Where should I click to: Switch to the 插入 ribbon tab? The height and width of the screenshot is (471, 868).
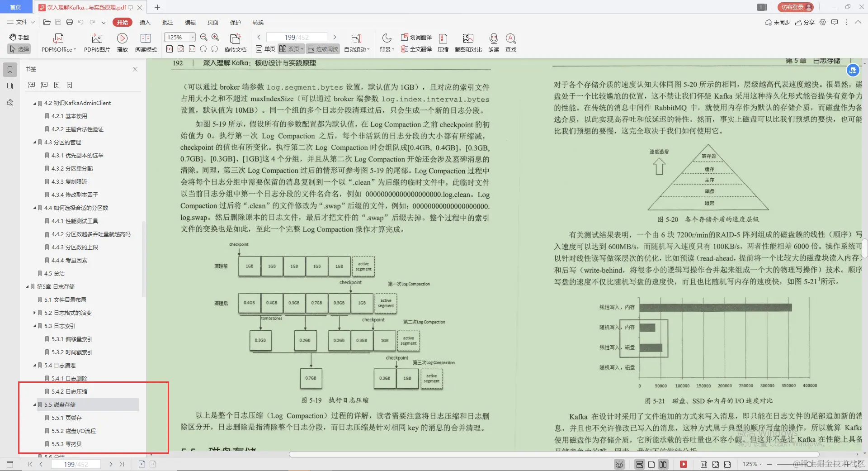145,22
